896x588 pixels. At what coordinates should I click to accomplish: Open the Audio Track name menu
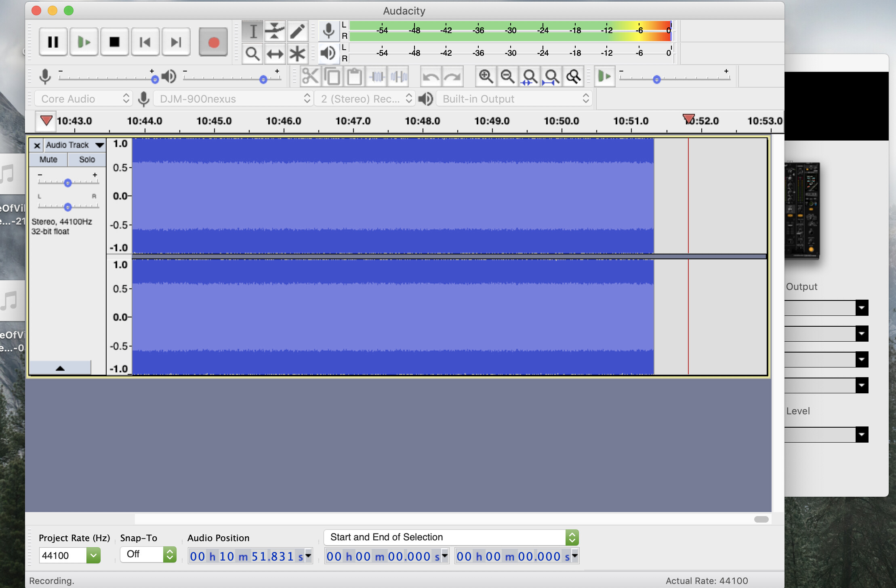click(75, 145)
